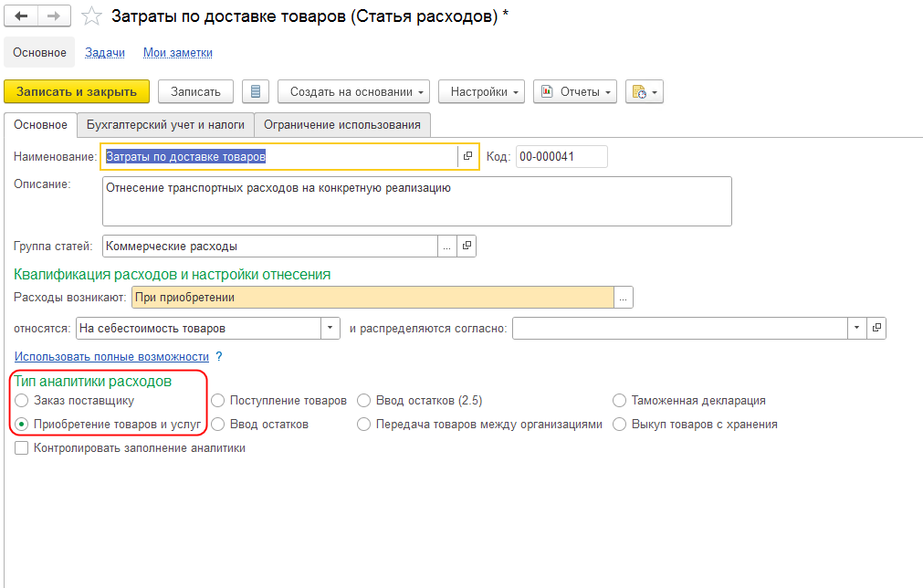Image resolution: width=923 pixels, height=588 pixels.
Task: Open the document-clock icon dropdown
Action: pyautogui.click(x=644, y=92)
